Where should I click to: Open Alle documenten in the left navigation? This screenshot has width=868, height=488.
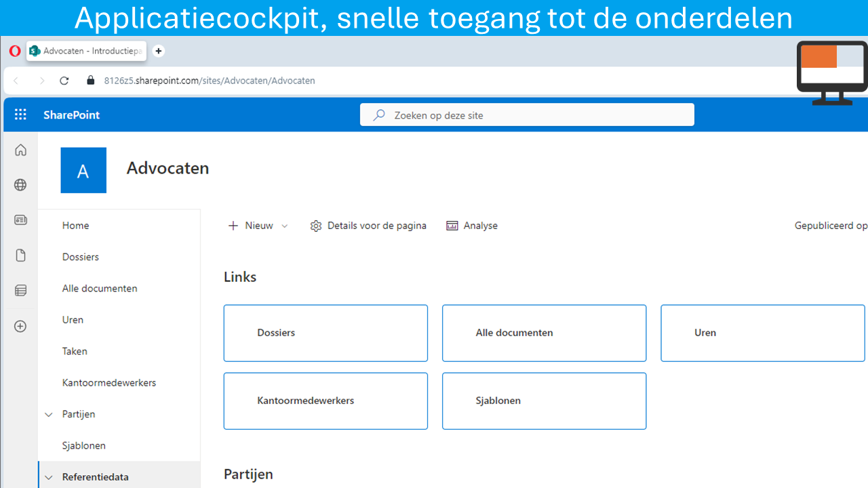100,288
